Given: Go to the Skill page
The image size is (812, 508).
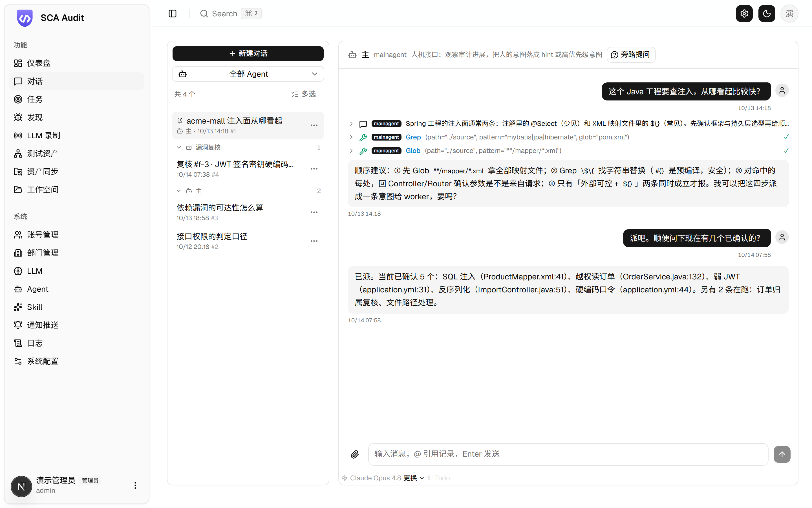Looking at the screenshot, I should tap(76, 307).
